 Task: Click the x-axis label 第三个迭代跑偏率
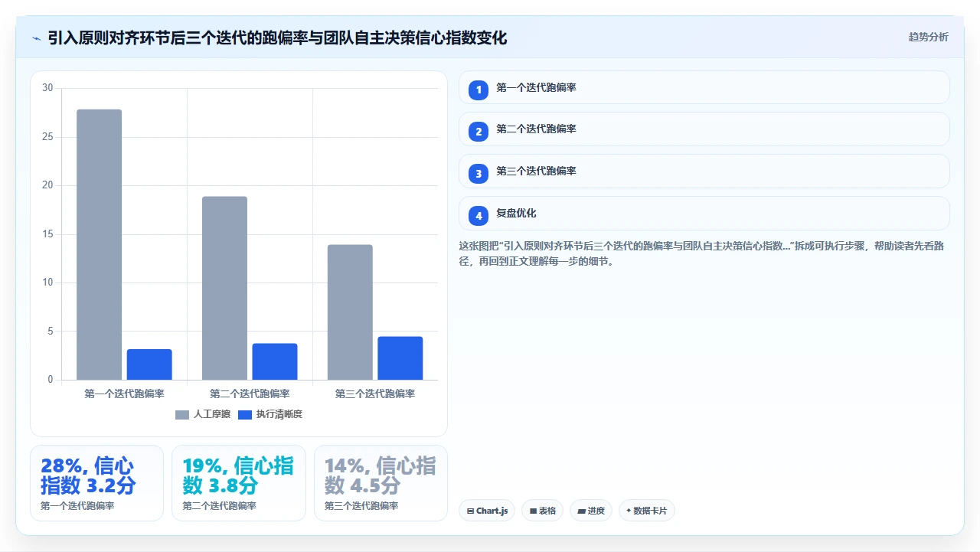click(375, 394)
